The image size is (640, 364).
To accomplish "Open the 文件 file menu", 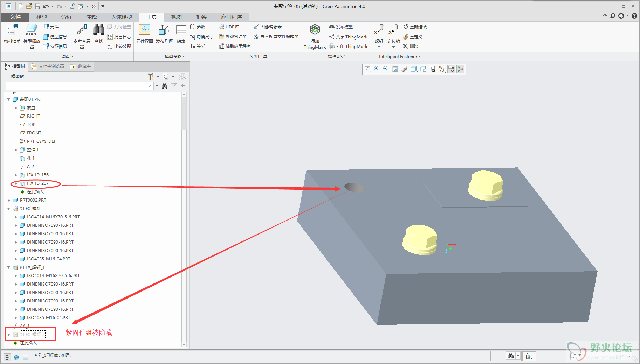I will tap(15, 17).
